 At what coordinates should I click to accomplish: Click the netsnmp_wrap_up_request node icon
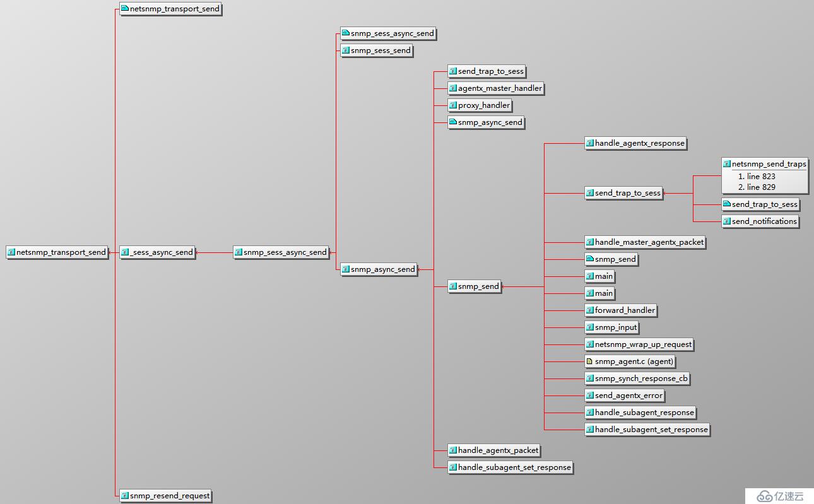coord(590,344)
